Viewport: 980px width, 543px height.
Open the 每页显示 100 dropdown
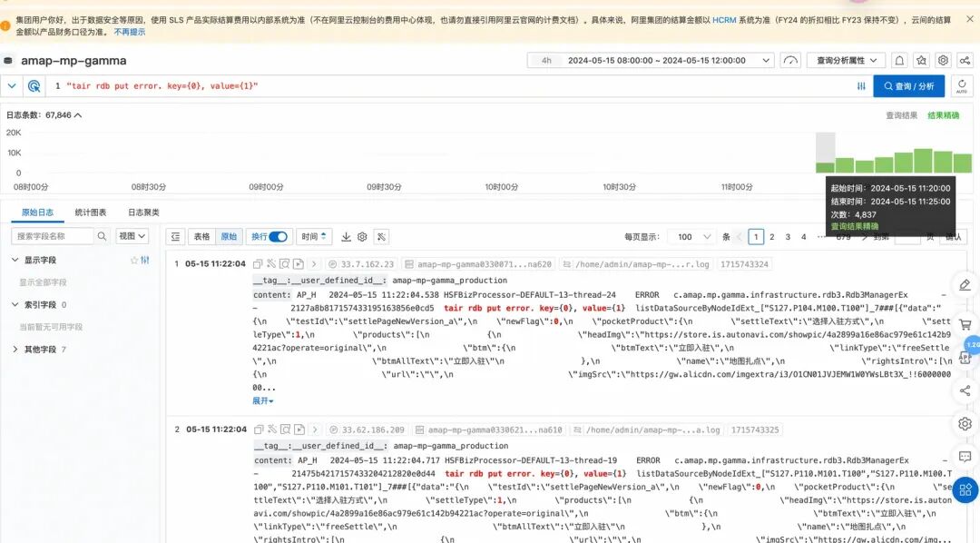[x=691, y=237]
